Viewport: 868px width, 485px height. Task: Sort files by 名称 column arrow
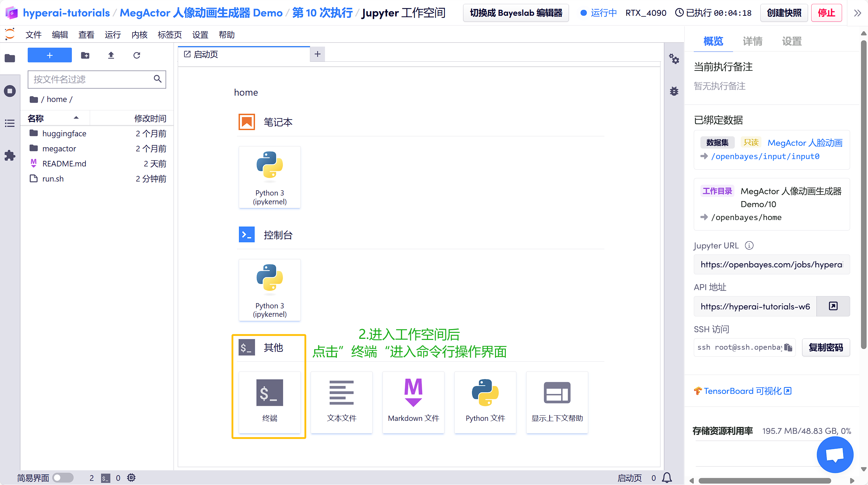(x=76, y=118)
